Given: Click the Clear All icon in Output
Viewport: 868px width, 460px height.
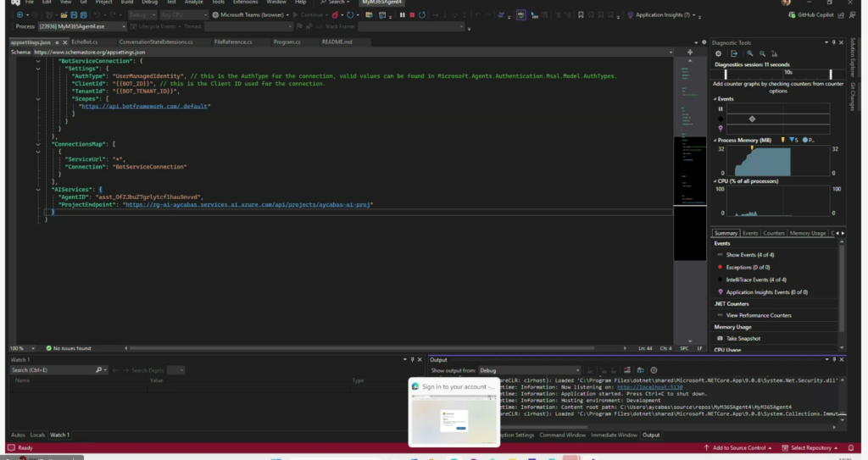Looking at the screenshot, I should (x=626, y=370).
